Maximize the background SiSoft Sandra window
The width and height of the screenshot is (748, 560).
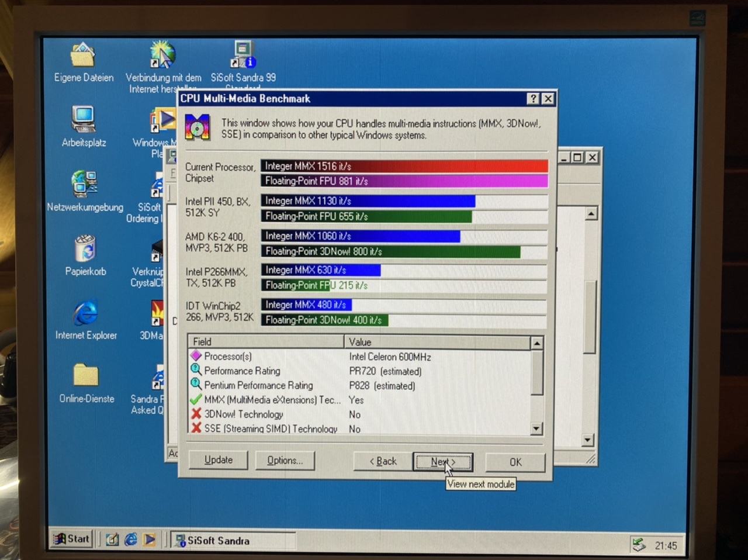(577, 157)
